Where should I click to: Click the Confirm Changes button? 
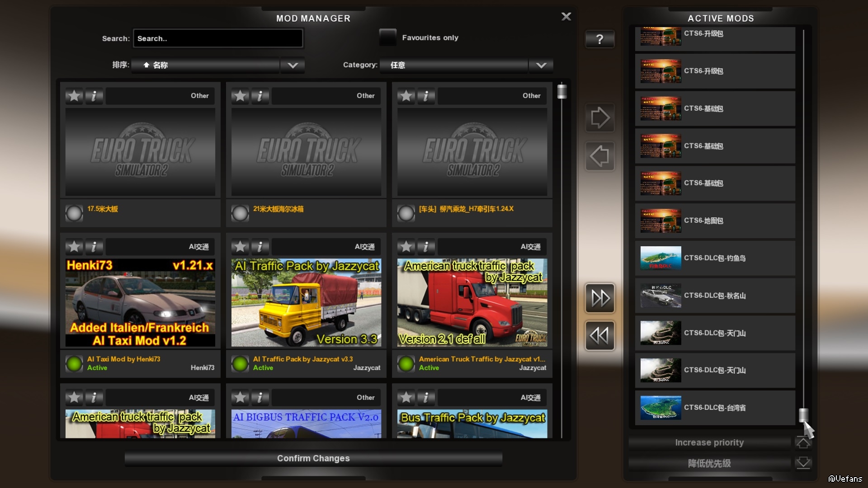pos(313,458)
